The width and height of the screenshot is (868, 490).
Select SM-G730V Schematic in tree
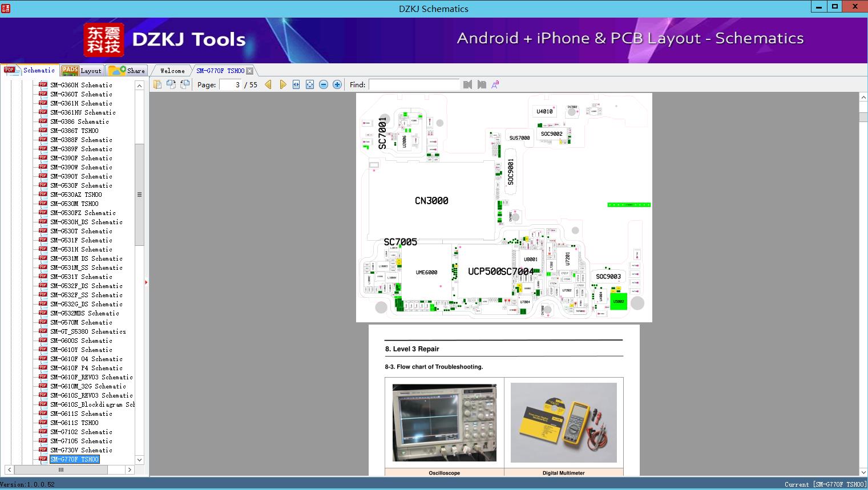tap(81, 450)
